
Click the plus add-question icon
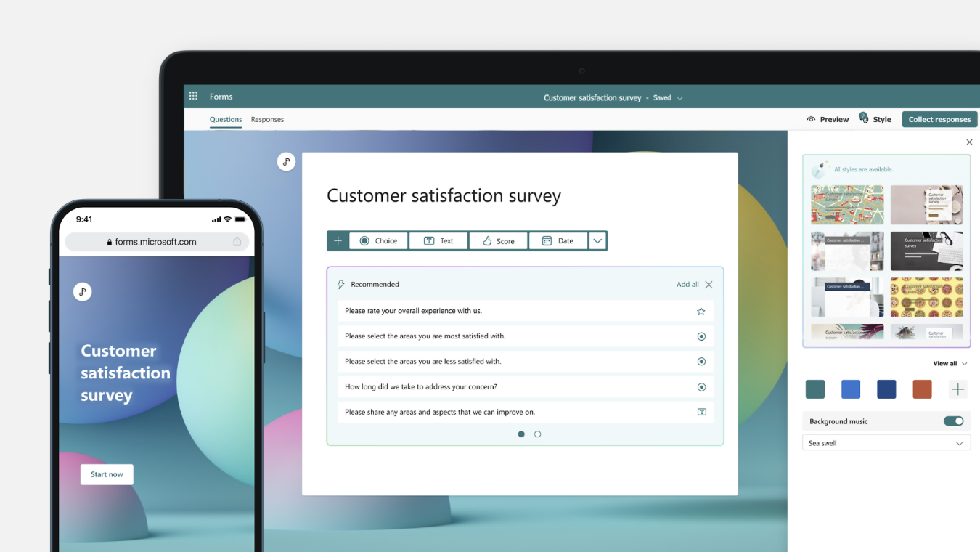(338, 241)
